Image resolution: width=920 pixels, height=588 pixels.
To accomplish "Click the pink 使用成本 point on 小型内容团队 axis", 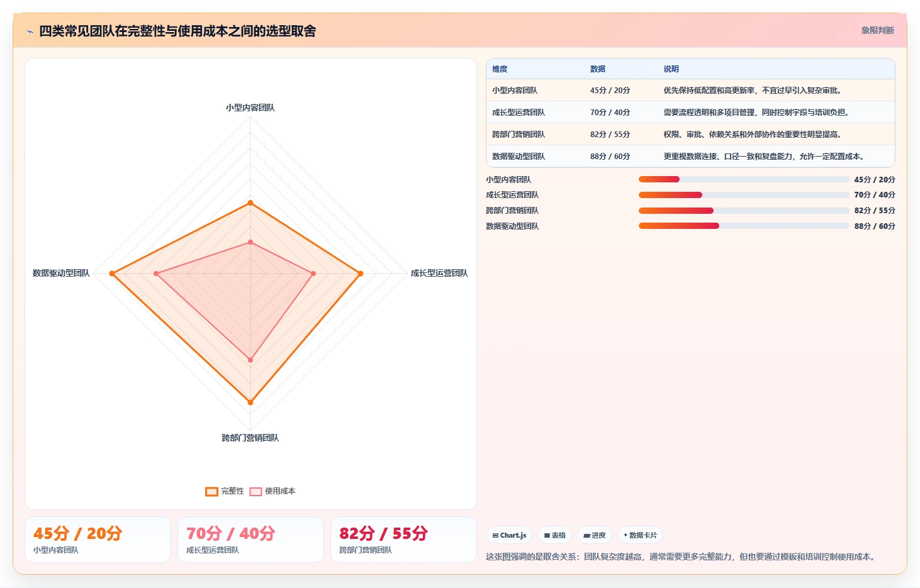I will 250,242.
